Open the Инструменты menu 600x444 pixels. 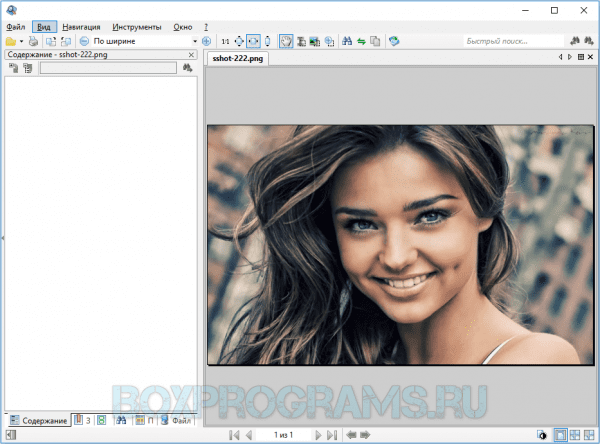point(137,27)
